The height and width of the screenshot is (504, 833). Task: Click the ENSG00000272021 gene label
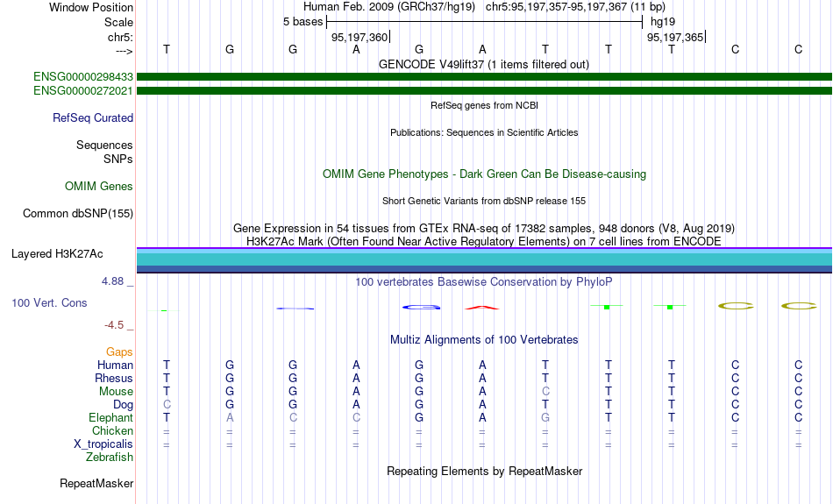coord(83,91)
